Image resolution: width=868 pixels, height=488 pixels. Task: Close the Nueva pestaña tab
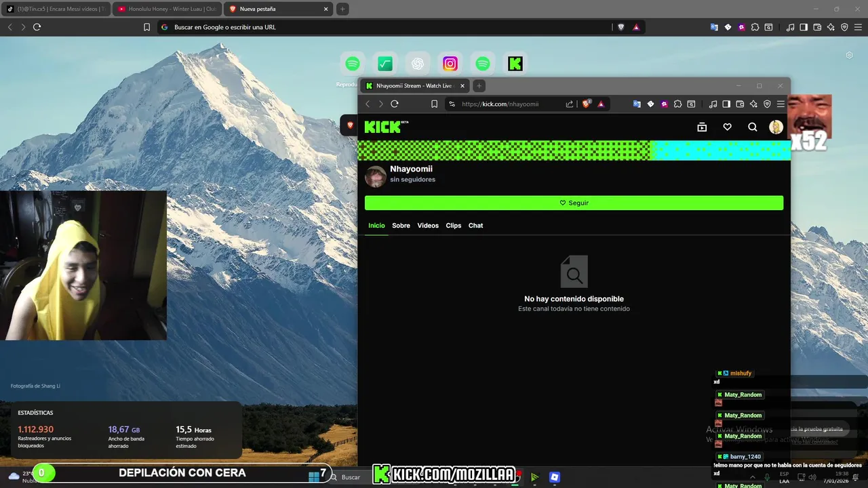(325, 9)
